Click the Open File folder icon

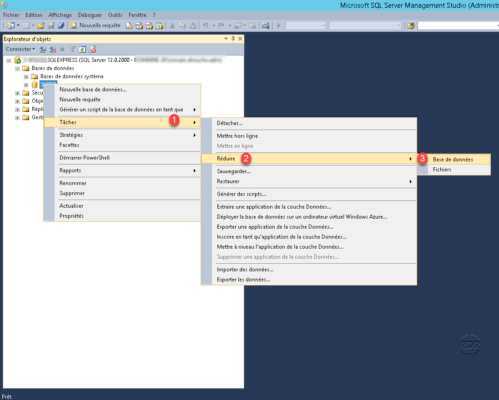(41, 26)
